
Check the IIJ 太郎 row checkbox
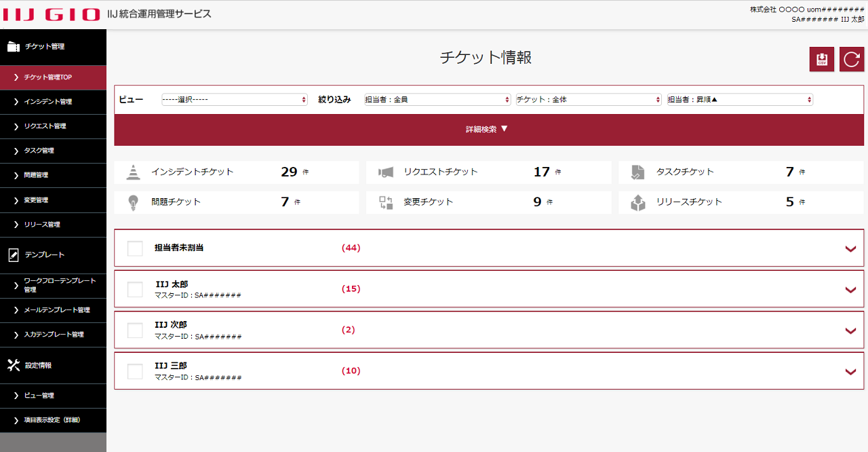click(x=135, y=290)
